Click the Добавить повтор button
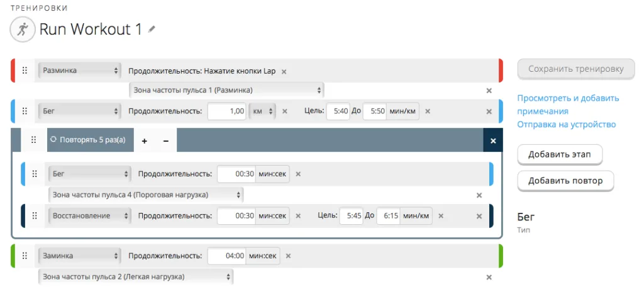The width and height of the screenshot is (644, 296). pos(565,181)
